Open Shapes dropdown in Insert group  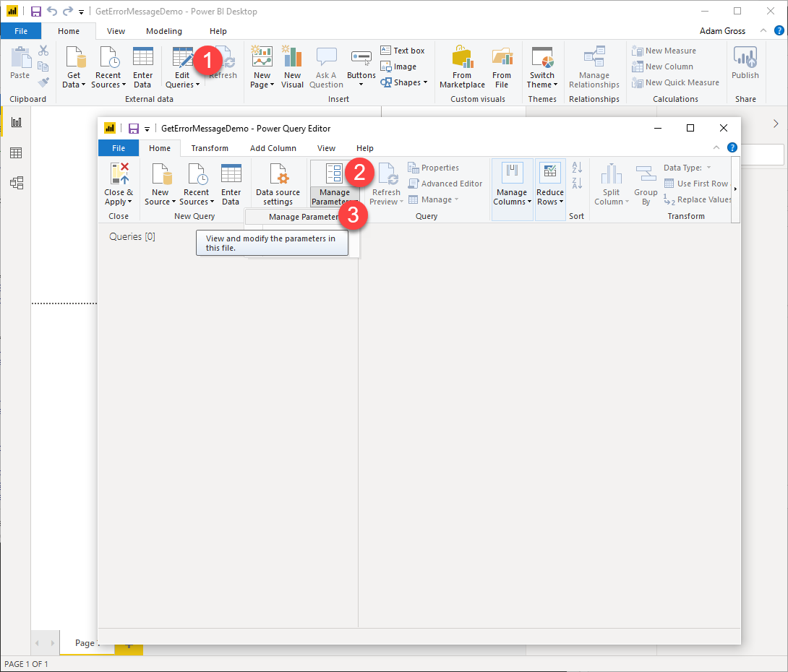click(x=404, y=82)
